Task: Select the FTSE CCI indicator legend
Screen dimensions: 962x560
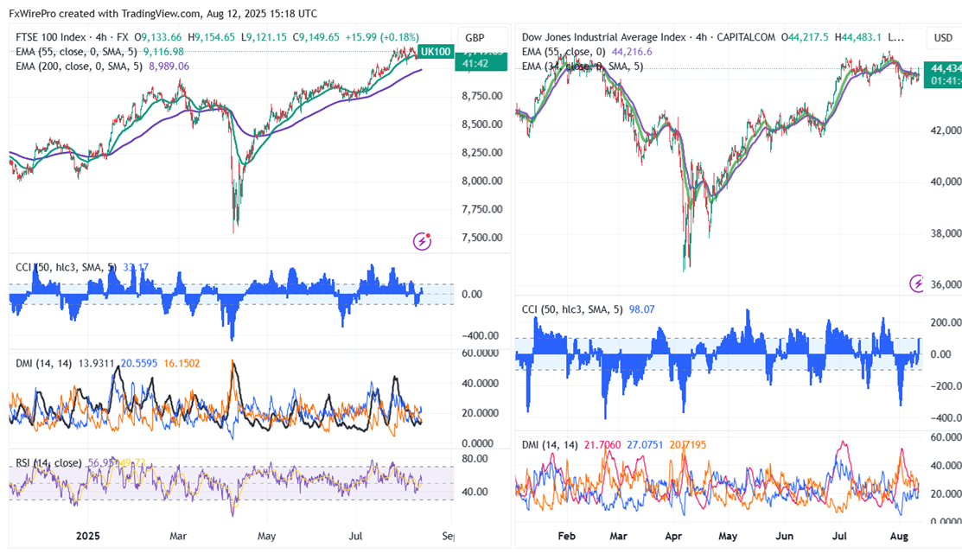Action: 81,267
